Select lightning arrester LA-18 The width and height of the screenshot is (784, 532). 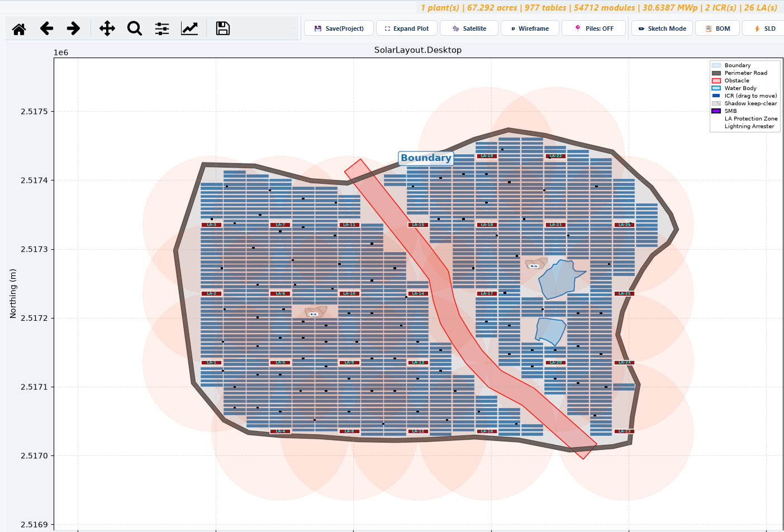pyautogui.click(x=487, y=225)
